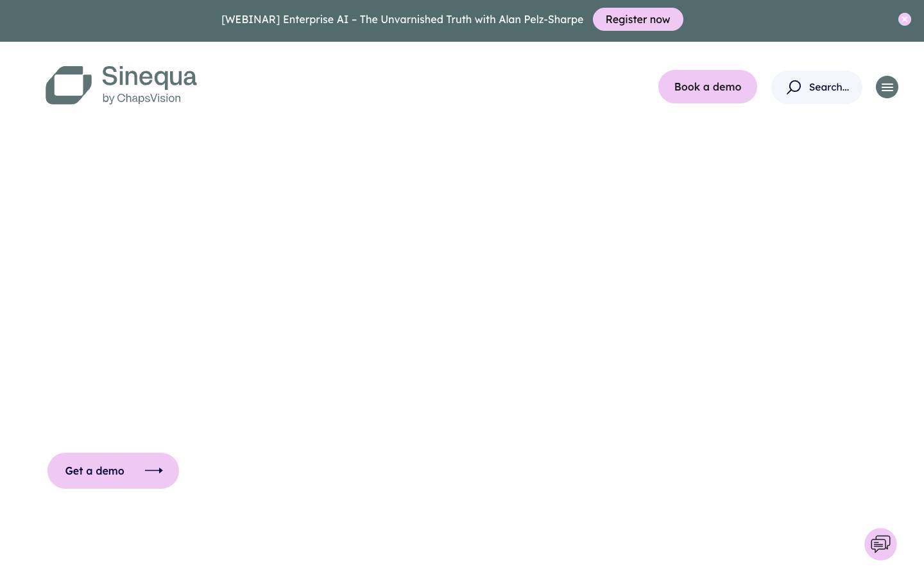Click the Sinequa by ChapsVision wordmark
The height and width of the screenshot is (578, 924).
pos(150,85)
